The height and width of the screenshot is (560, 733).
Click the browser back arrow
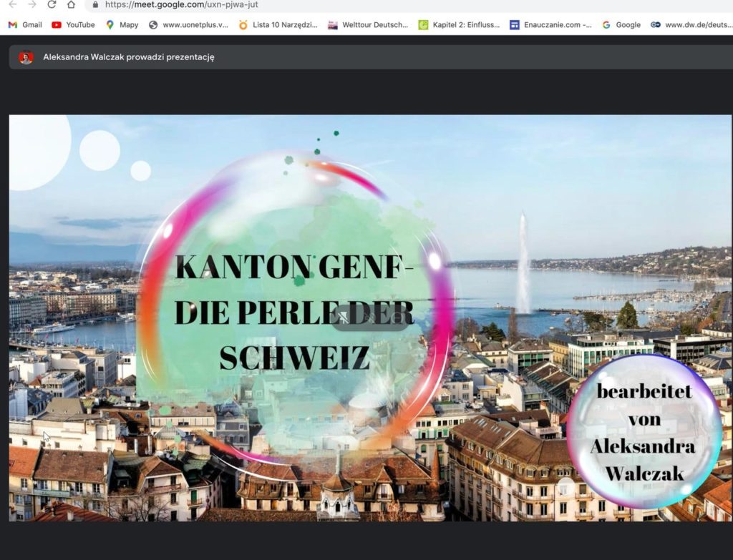tap(12, 4)
